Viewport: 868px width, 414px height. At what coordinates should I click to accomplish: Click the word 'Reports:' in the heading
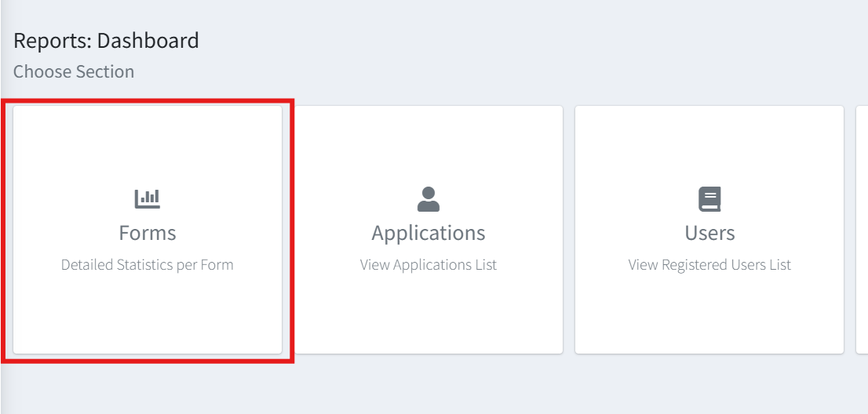[x=53, y=40]
